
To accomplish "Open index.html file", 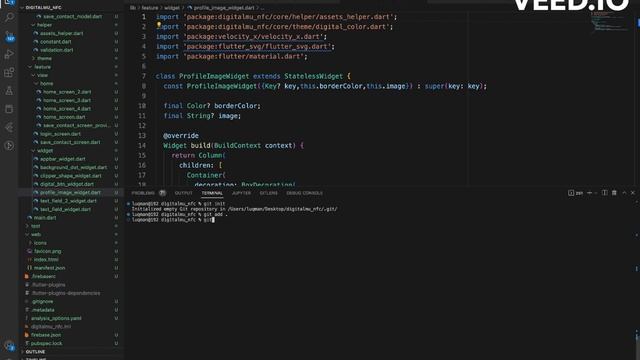I will click(46, 260).
